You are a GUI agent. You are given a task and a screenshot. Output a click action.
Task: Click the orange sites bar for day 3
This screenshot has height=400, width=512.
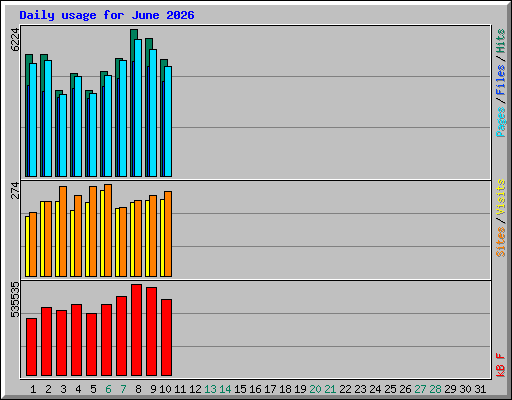tap(63, 231)
